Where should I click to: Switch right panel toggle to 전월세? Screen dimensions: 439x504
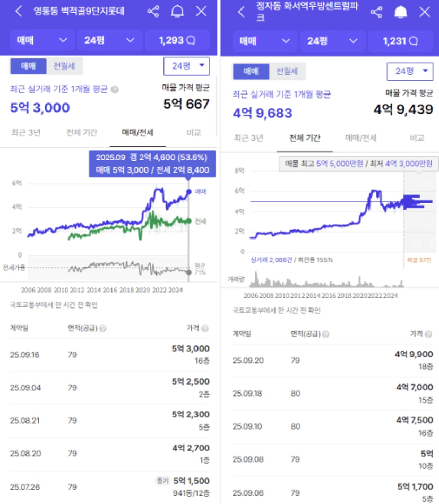(x=287, y=71)
